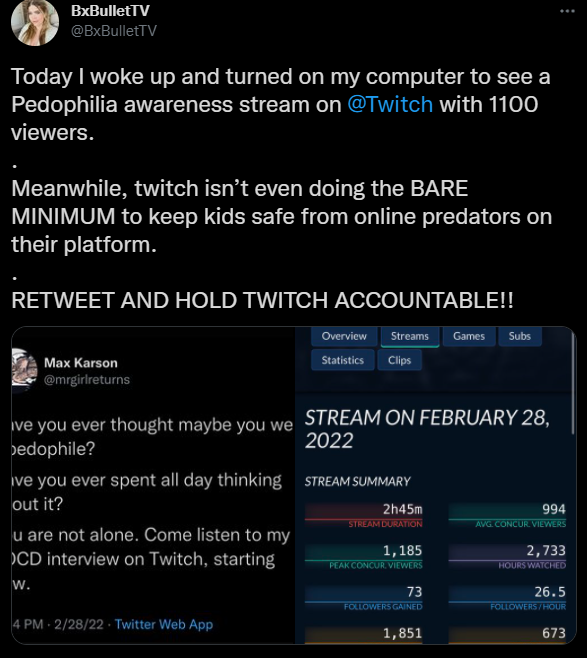
Task: Open BxBulletTV's profile avatar
Action: click(x=35, y=22)
